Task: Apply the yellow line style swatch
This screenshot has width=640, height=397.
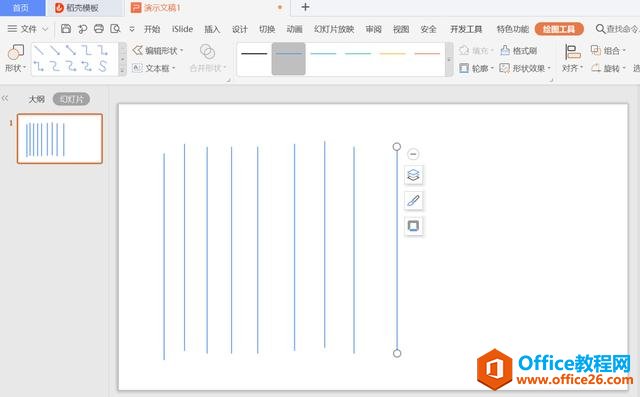Action: pos(393,53)
